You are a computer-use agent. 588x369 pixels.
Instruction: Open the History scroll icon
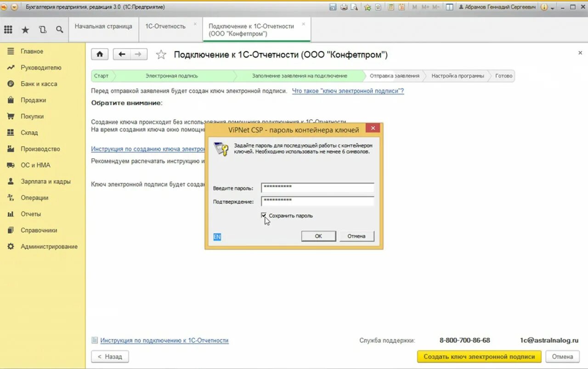(43, 30)
